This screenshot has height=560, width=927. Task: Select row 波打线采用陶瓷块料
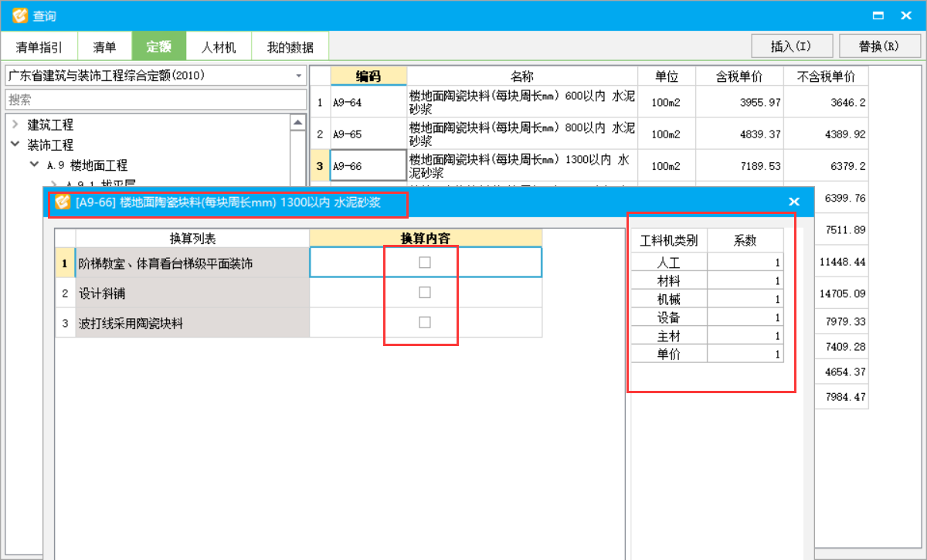192,323
